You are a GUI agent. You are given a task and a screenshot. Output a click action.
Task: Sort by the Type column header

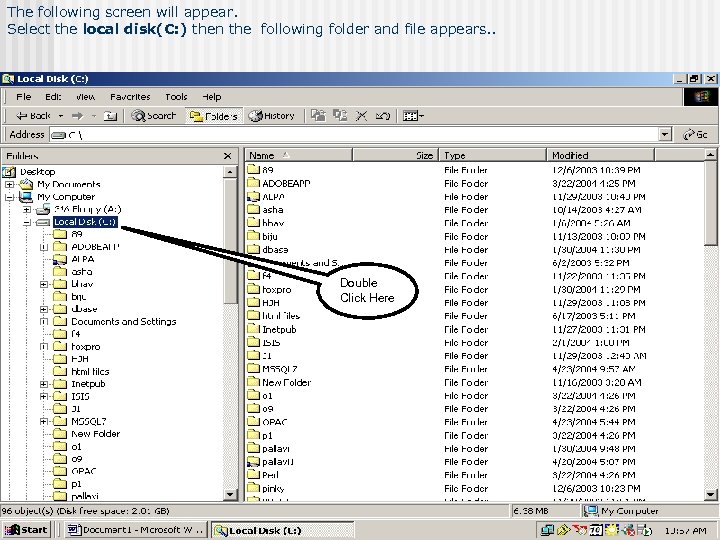pos(492,155)
